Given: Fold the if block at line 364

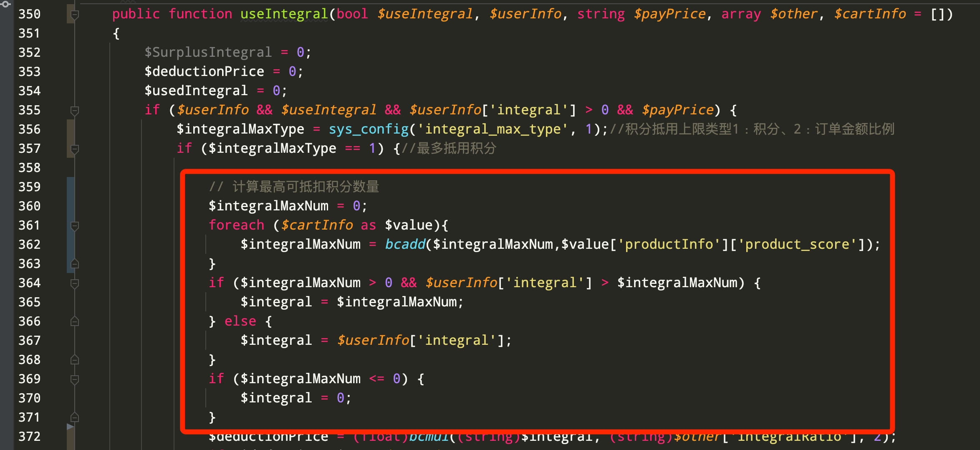Looking at the screenshot, I should tap(75, 284).
